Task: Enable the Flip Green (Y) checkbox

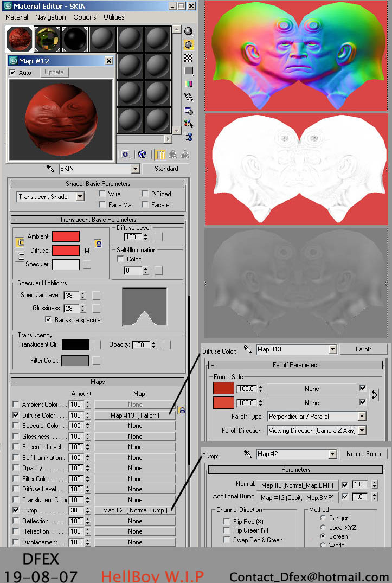Action: (226, 530)
